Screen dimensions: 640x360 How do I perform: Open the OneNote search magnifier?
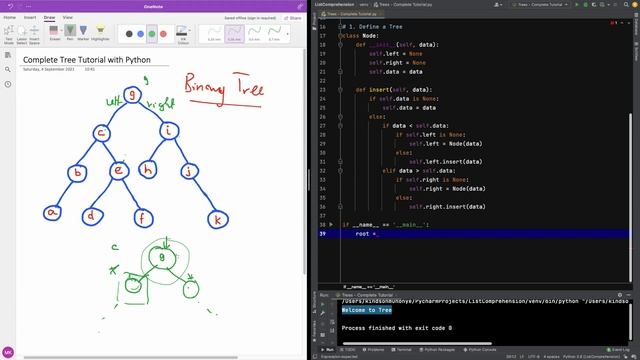[8, 70]
